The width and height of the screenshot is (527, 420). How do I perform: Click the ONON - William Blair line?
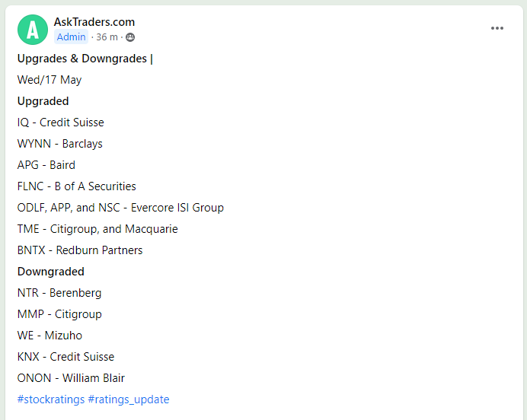pyautogui.click(x=71, y=378)
